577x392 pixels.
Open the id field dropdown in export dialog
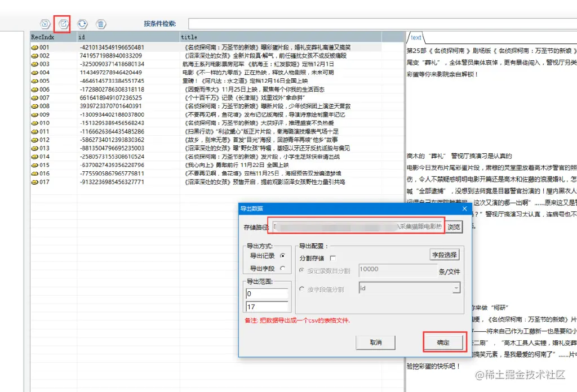456,288
